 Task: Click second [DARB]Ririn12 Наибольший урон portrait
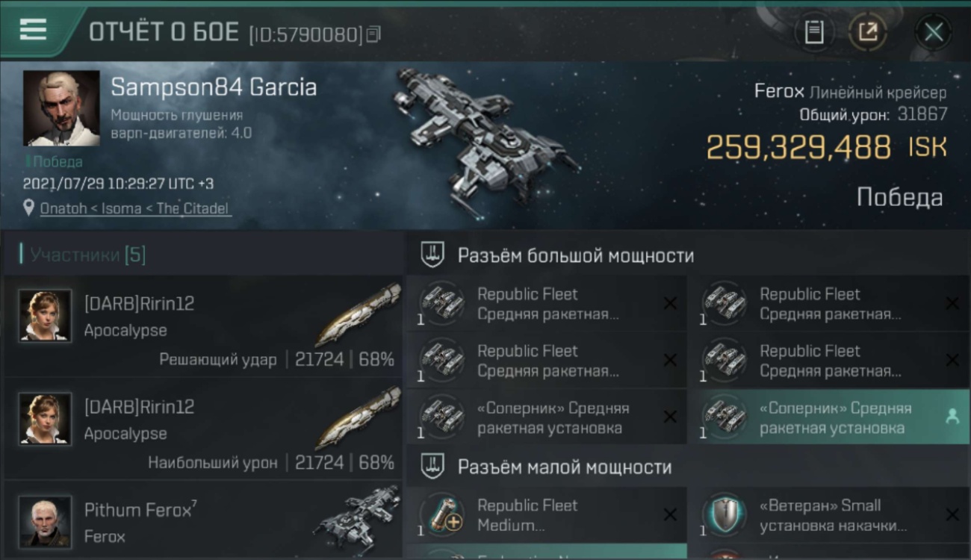pyautogui.click(x=45, y=419)
